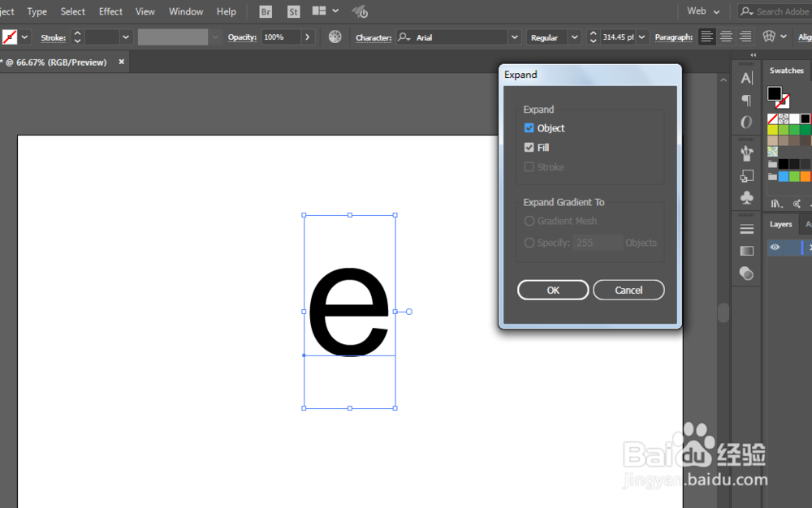Click the Stroke label link

(x=54, y=38)
